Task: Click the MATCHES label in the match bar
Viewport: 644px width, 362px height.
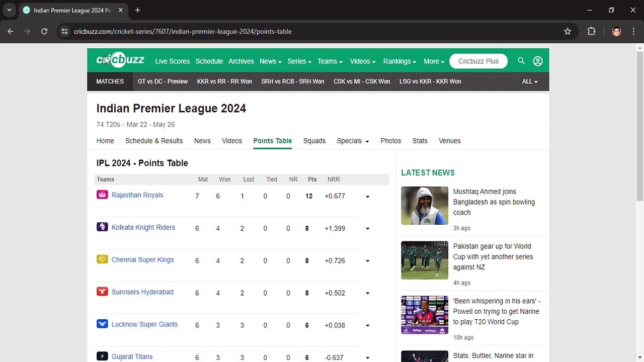Action: pyautogui.click(x=110, y=81)
